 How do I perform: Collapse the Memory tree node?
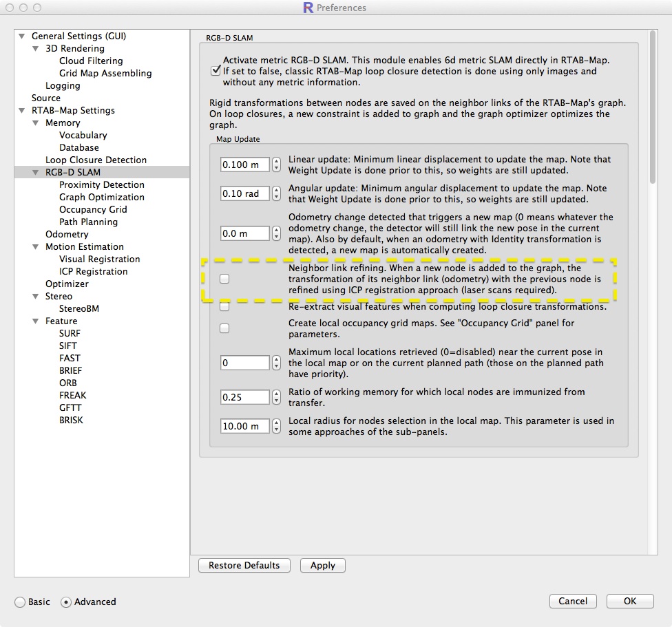pyautogui.click(x=36, y=123)
